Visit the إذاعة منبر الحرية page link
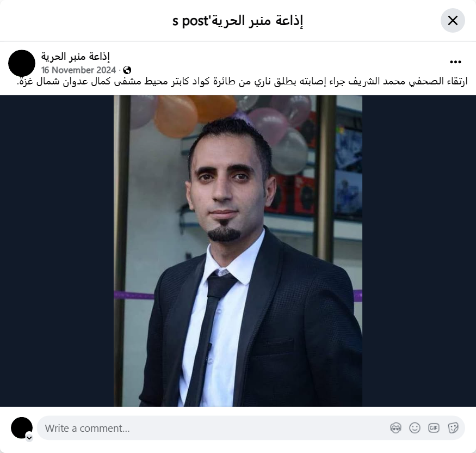 pyautogui.click(x=75, y=57)
